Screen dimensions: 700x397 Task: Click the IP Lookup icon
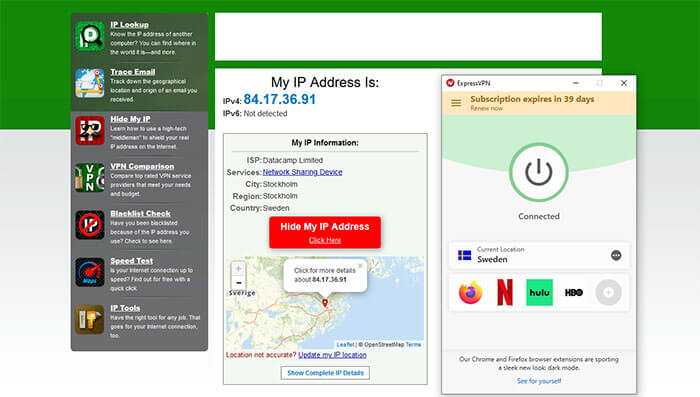point(90,36)
